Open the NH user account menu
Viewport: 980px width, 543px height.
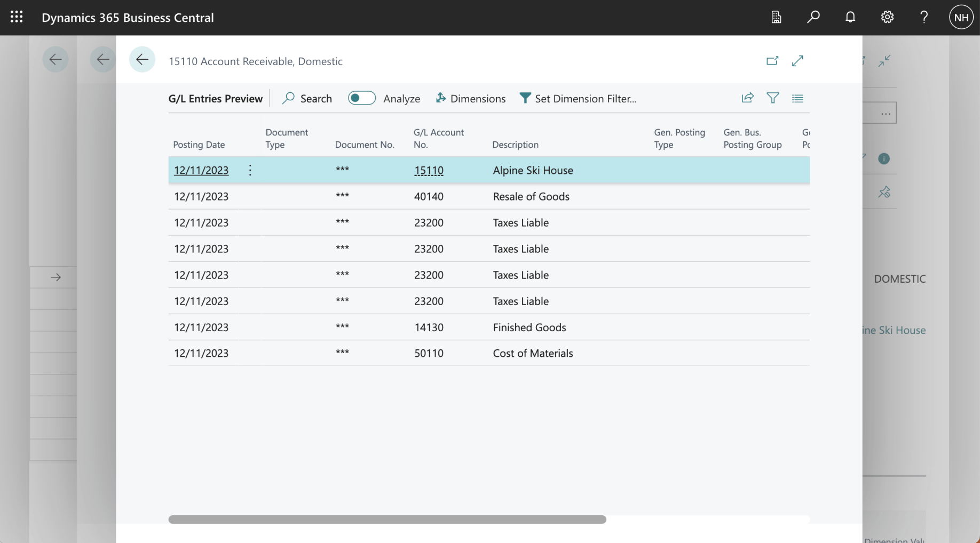pyautogui.click(x=961, y=17)
